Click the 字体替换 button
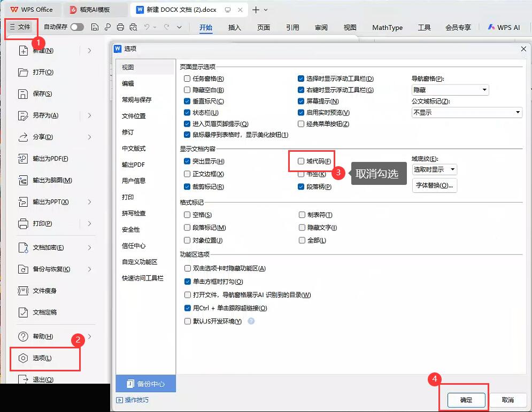Screen dimensions: 532x412 coord(434,185)
